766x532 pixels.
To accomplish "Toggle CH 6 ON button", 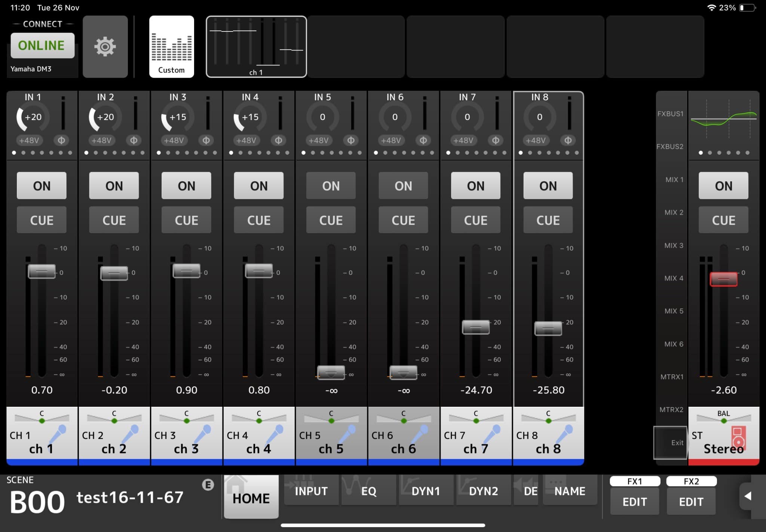I will (x=403, y=185).
